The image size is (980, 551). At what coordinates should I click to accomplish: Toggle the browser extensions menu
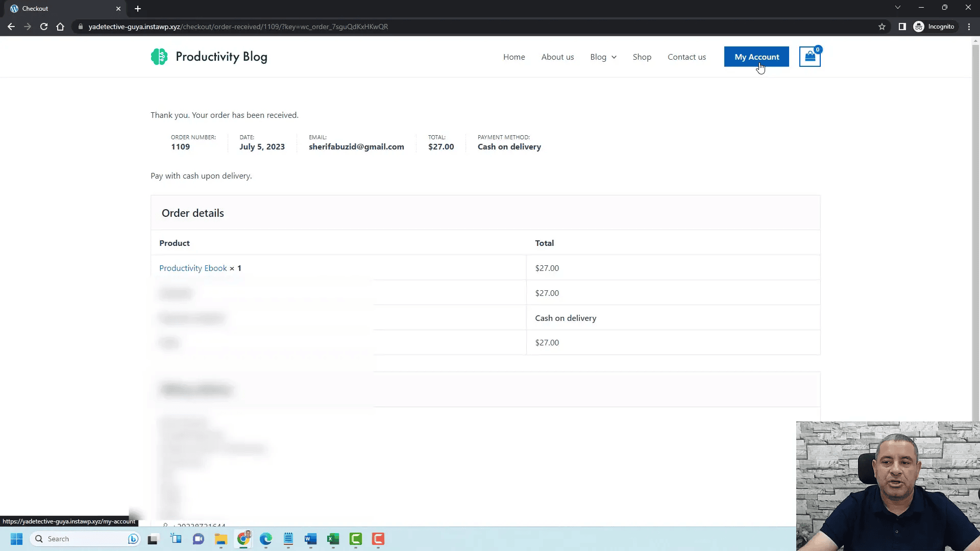(x=902, y=26)
